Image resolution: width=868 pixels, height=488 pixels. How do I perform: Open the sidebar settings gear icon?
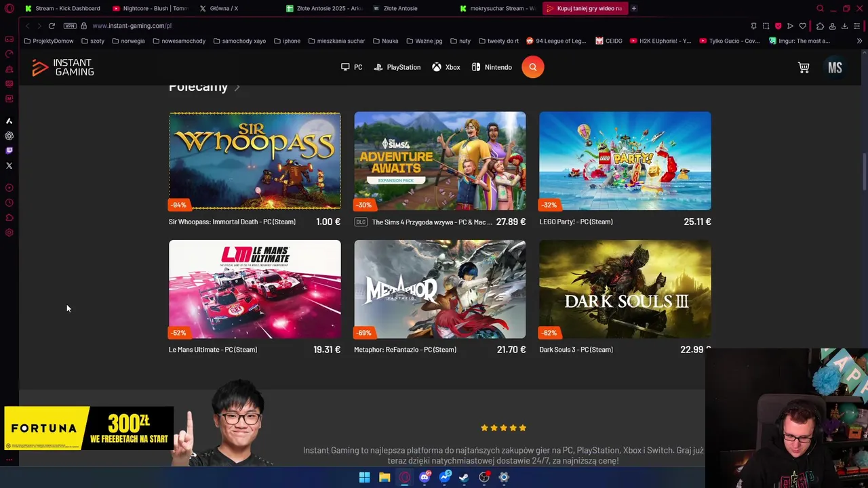tap(9, 232)
